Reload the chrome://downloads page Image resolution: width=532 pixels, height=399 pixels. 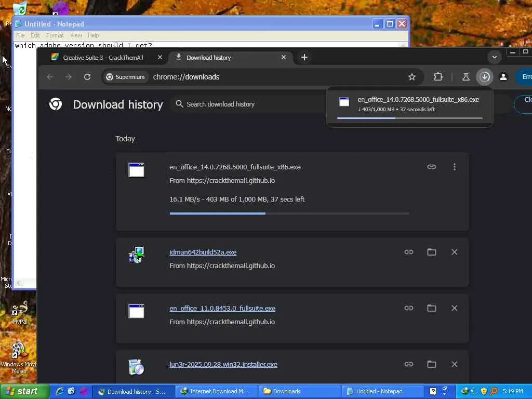point(87,77)
